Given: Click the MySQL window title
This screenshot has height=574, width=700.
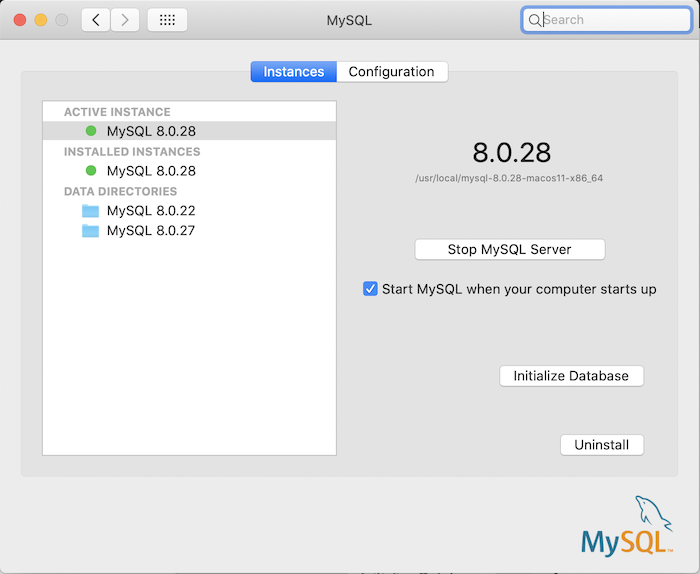Looking at the screenshot, I should coord(349,21).
